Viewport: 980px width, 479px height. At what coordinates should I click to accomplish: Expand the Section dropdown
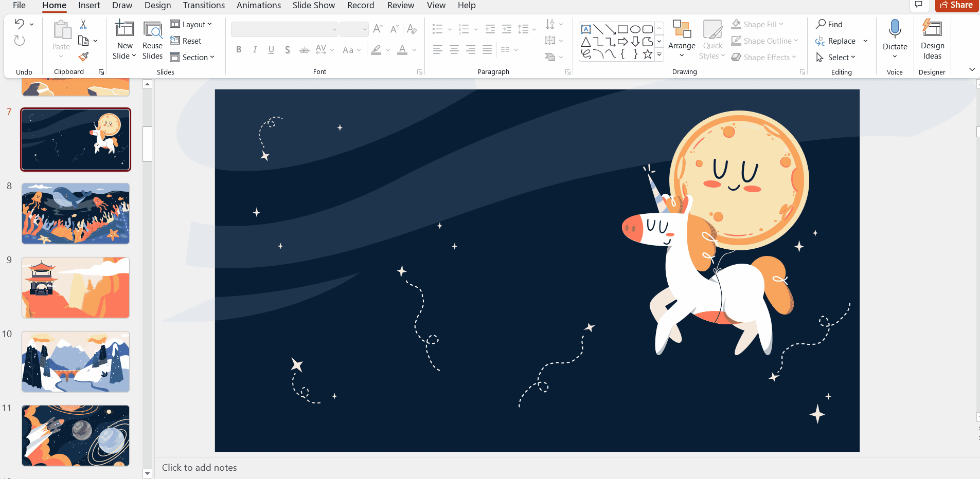192,57
